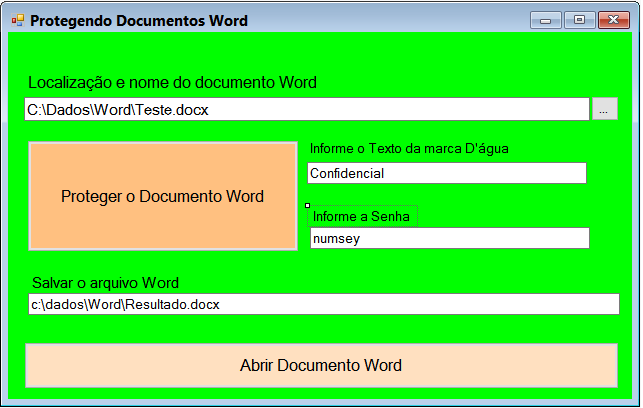Viewport: 643px width, 408px height.
Task: Click the form icon in title bar
Action: [18, 20]
